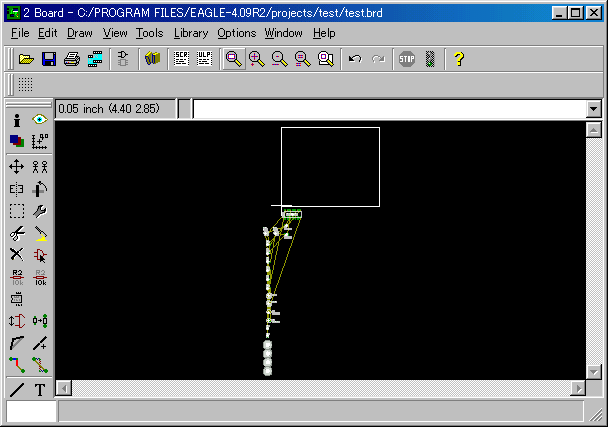This screenshot has height=427, width=608.
Task: Click the traffic light Go icon
Action: click(430, 59)
